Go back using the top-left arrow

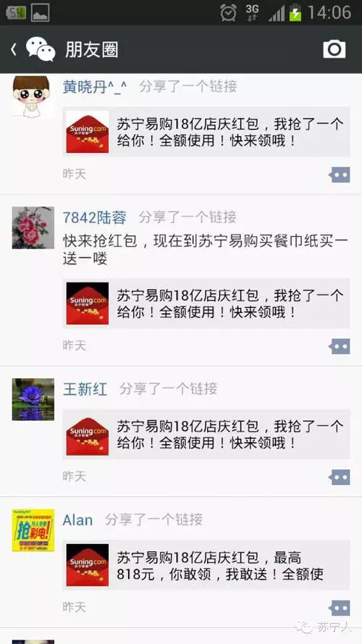(x=14, y=50)
